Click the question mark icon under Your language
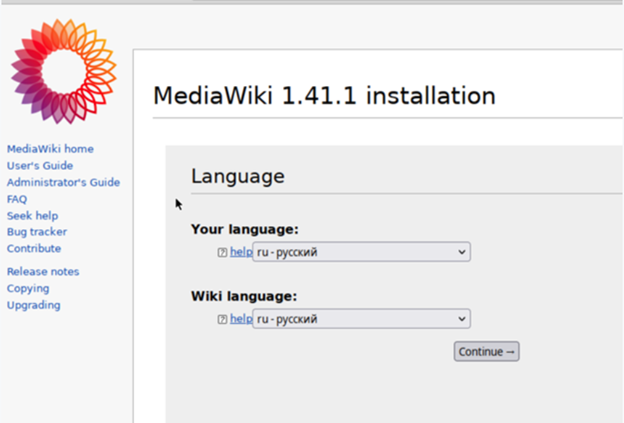624x423 pixels. (222, 253)
